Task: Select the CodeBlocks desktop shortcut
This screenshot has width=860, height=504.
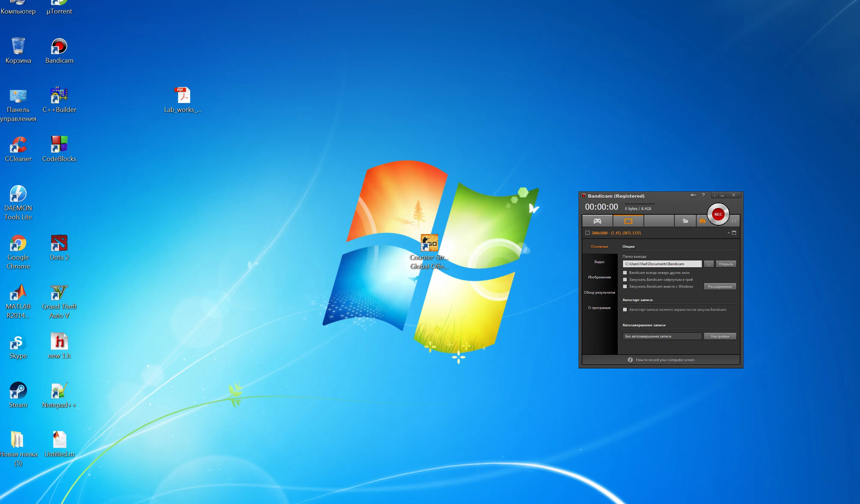Action: 59,149
